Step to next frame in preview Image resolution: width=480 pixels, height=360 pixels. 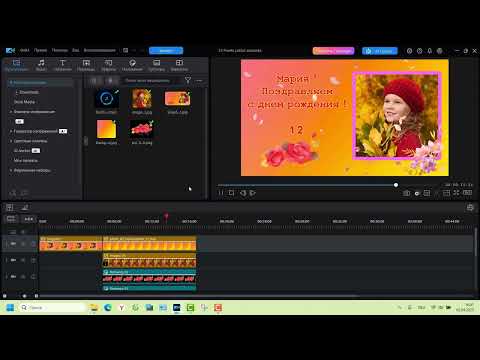coord(253,193)
